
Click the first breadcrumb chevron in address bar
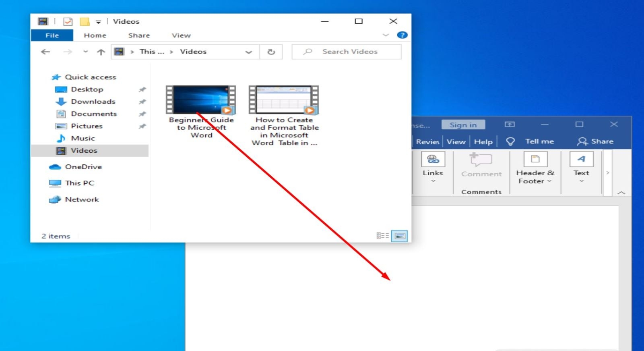point(132,52)
